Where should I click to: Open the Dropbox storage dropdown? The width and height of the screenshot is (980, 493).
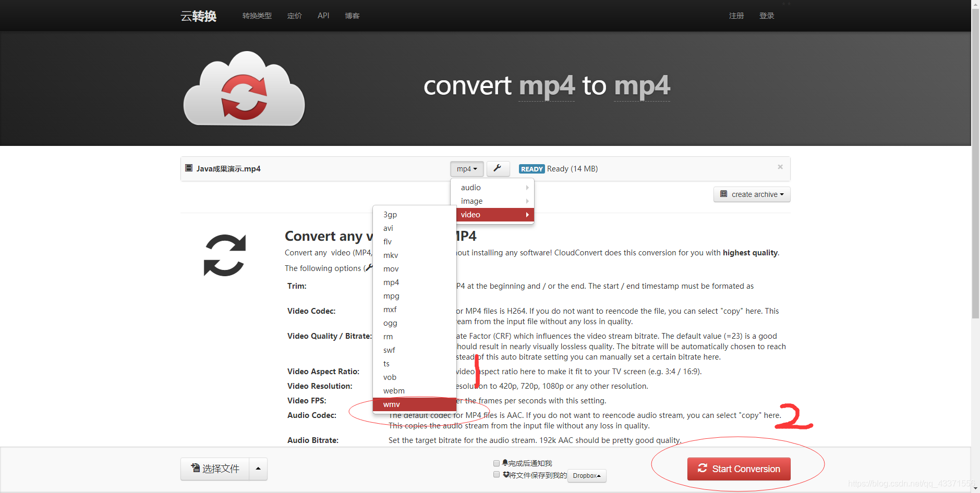click(587, 476)
